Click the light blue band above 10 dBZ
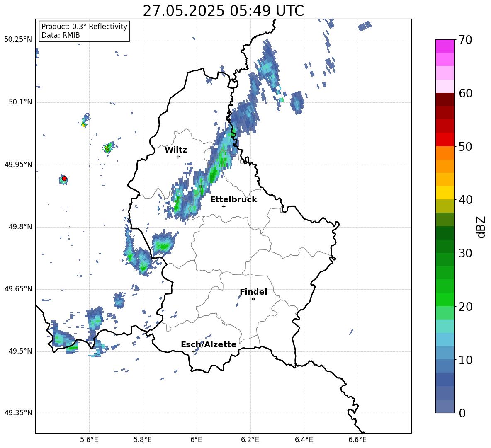 [x=445, y=352]
